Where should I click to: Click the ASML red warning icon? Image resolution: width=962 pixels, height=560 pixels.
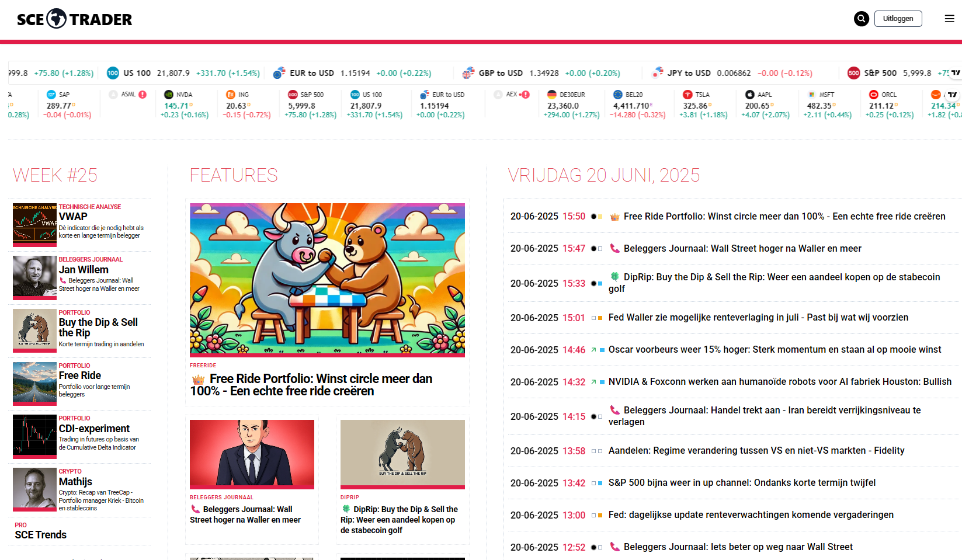click(x=143, y=95)
